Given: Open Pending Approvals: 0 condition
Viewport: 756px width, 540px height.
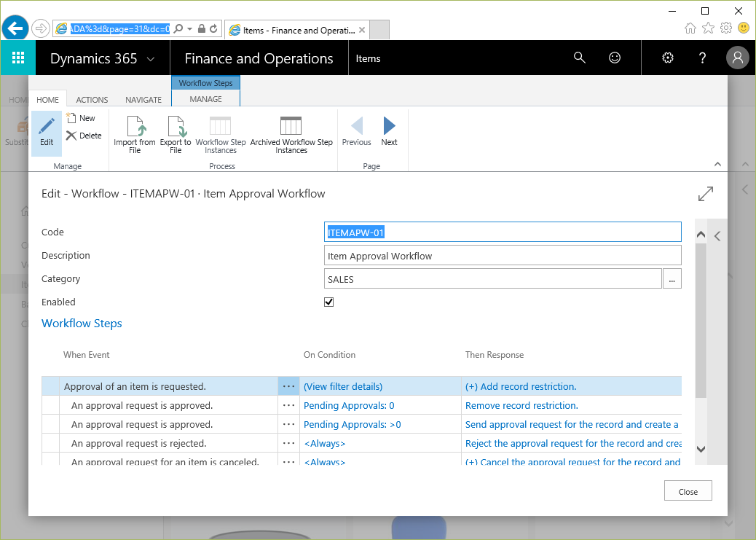Looking at the screenshot, I should [x=349, y=405].
